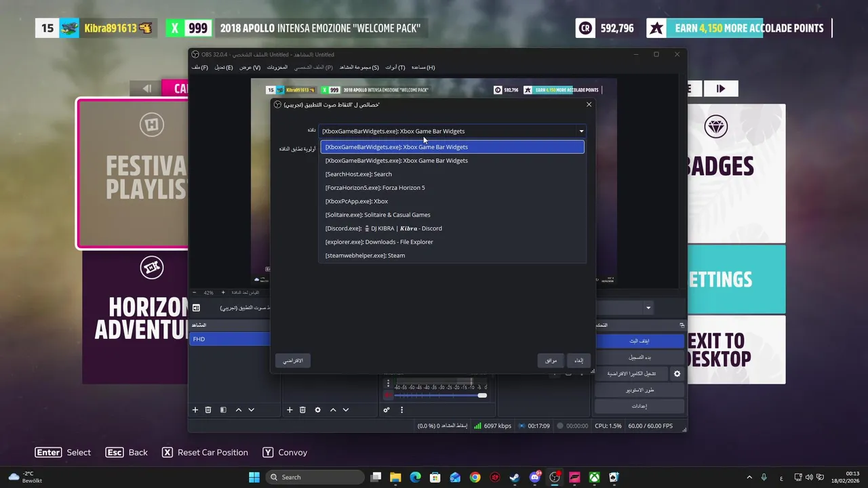
Task: Add a new source with the Sources plus icon
Action: pos(290,410)
